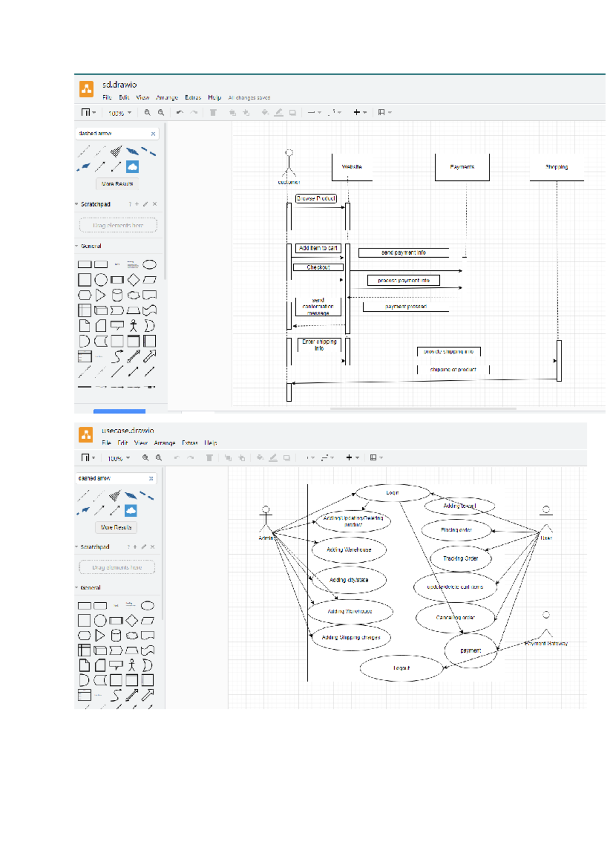Clear the 'dashed arrow' search in sd.drawio
The image size is (613, 868).
click(x=153, y=134)
